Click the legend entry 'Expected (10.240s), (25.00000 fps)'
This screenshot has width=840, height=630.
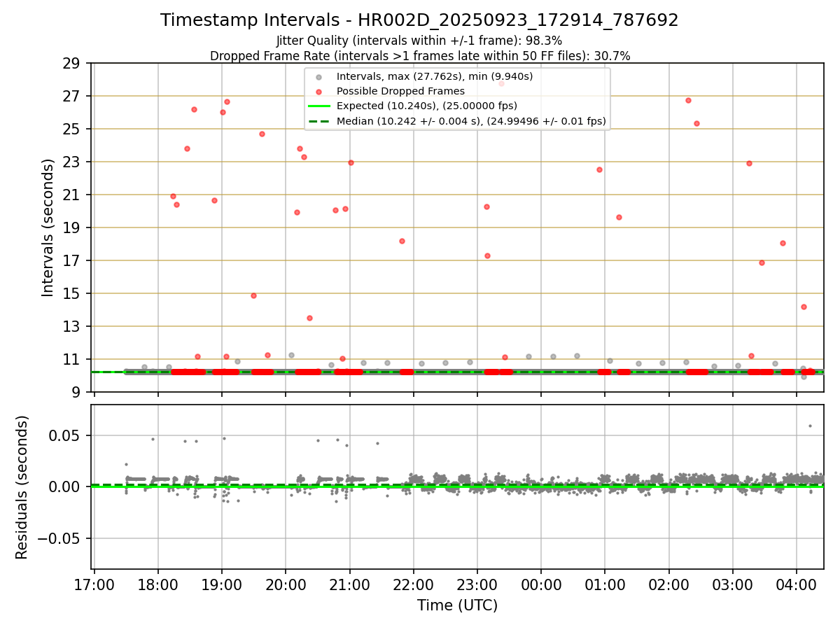pos(427,106)
